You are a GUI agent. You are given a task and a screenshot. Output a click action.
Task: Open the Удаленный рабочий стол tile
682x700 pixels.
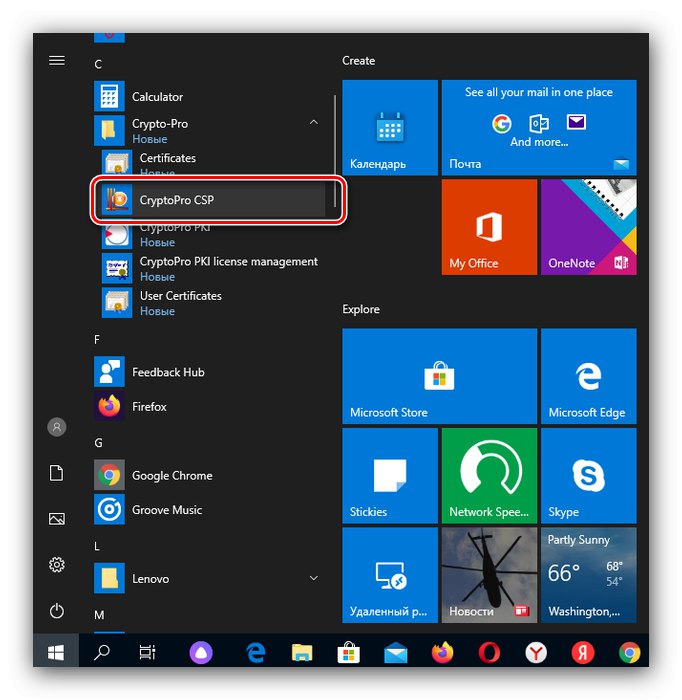click(x=390, y=575)
